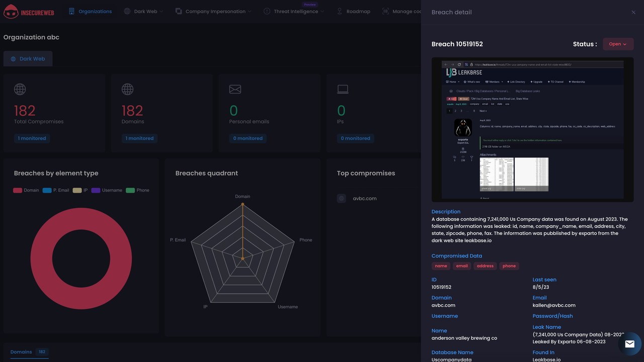Click the Threat Intelligence icon
This screenshot has width=644, height=362.
click(267, 11)
